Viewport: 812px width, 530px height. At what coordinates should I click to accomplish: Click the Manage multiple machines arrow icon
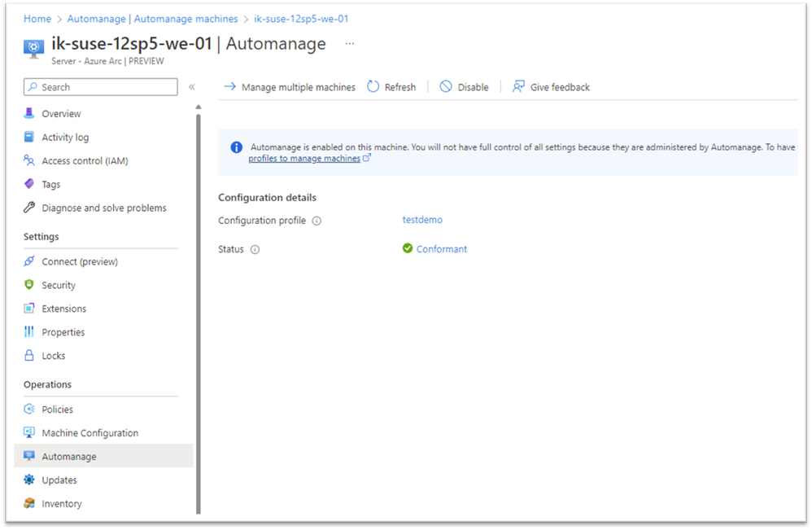coord(230,86)
